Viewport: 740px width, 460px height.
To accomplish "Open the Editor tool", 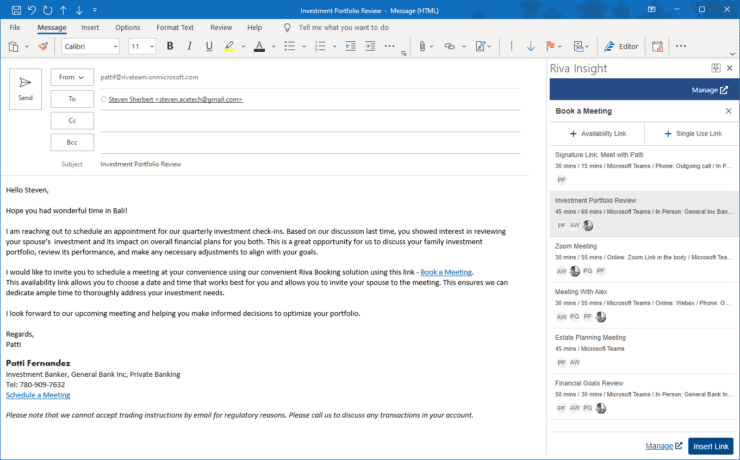I will pyautogui.click(x=620, y=46).
